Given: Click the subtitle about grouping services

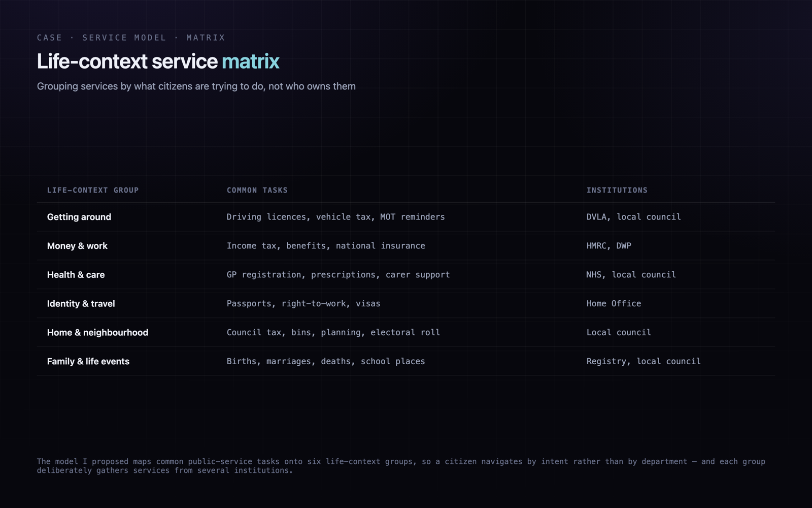Looking at the screenshot, I should (196, 86).
